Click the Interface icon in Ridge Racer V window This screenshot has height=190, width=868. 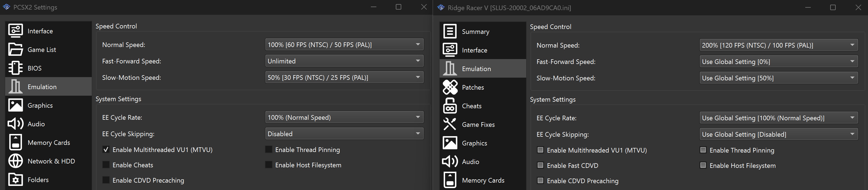coord(450,50)
